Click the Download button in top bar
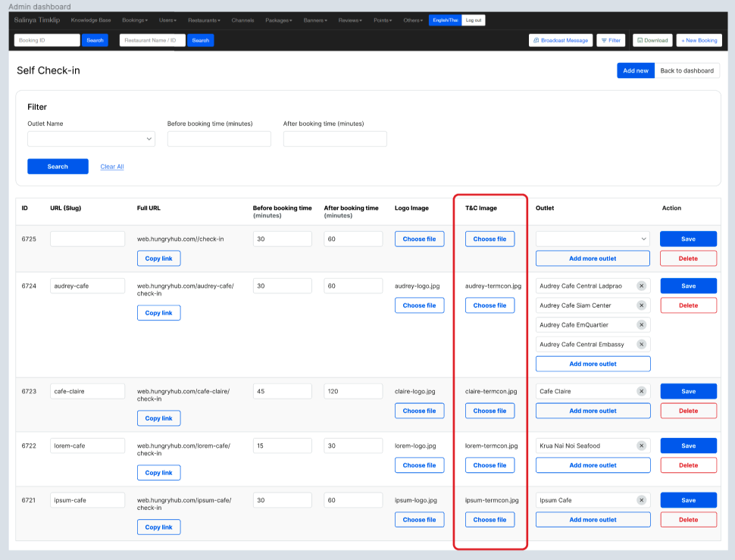The height and width of the screenshot is (560, 735). coord(652,40)
